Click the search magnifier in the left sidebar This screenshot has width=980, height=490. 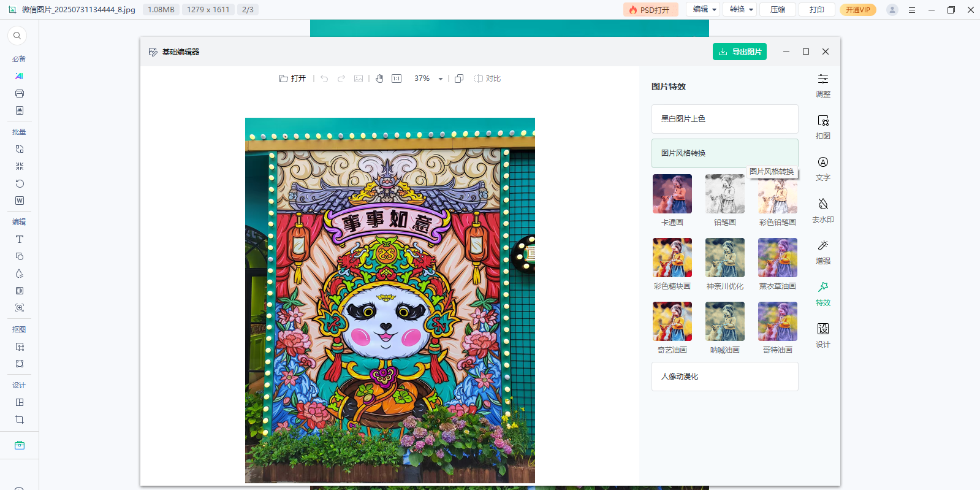pyautogui.click(x=17, y=36)
